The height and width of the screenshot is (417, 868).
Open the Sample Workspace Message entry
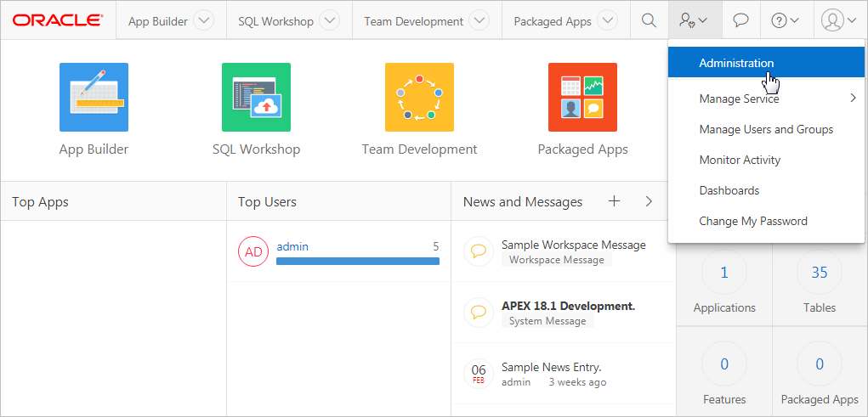coord(573,245)
